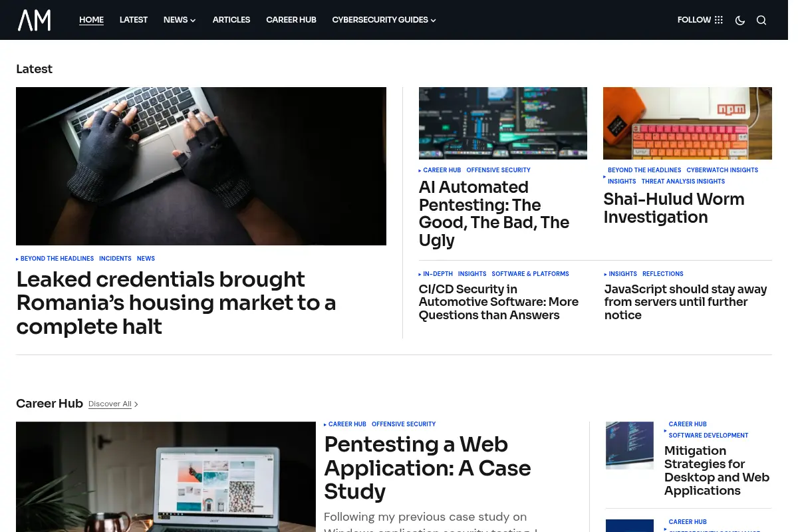The image size is (798, 532).
Task: Open Pentesting a Web Application: A Case Study
Action: pos(428,468)
